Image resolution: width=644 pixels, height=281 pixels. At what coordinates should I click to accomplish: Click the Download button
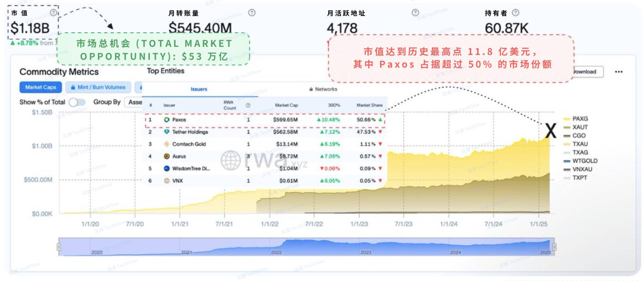point(588,72)
